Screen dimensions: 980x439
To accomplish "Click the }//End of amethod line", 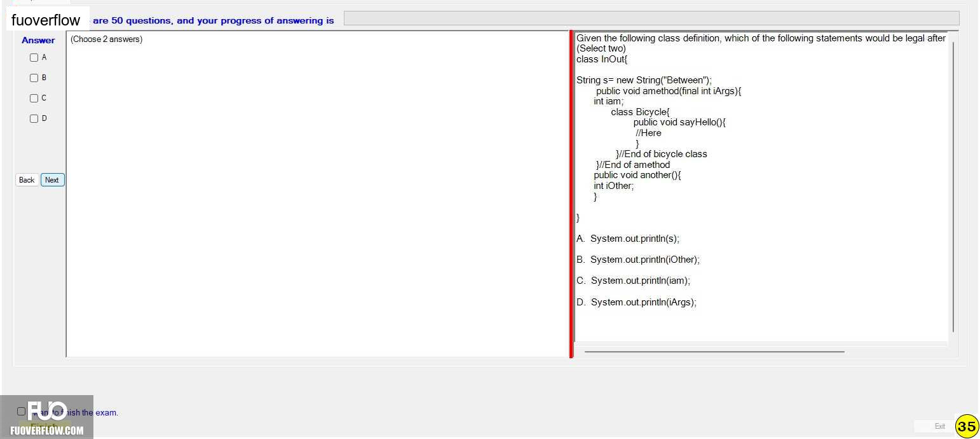I will (633, 165).
